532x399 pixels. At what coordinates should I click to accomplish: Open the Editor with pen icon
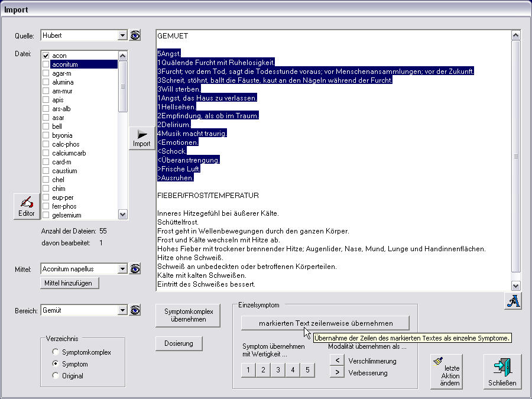26,206
